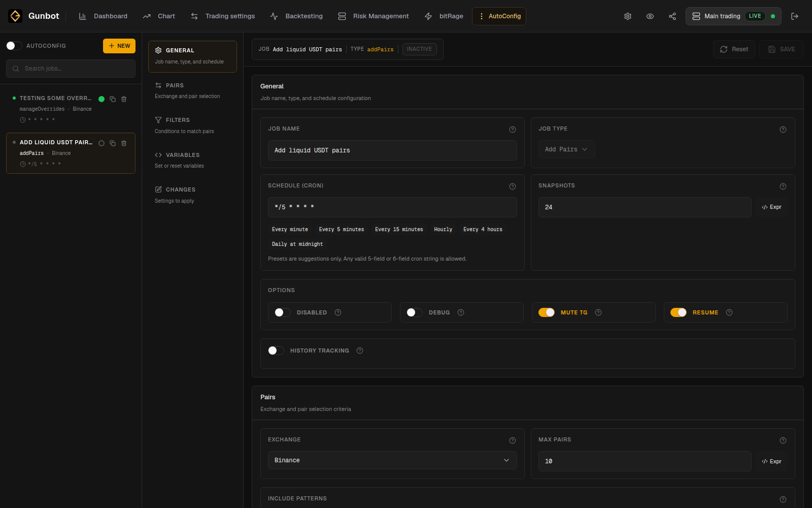Toggle the Disabled option switch
Screen dimensions: 812x508
(x=283, y=312)
